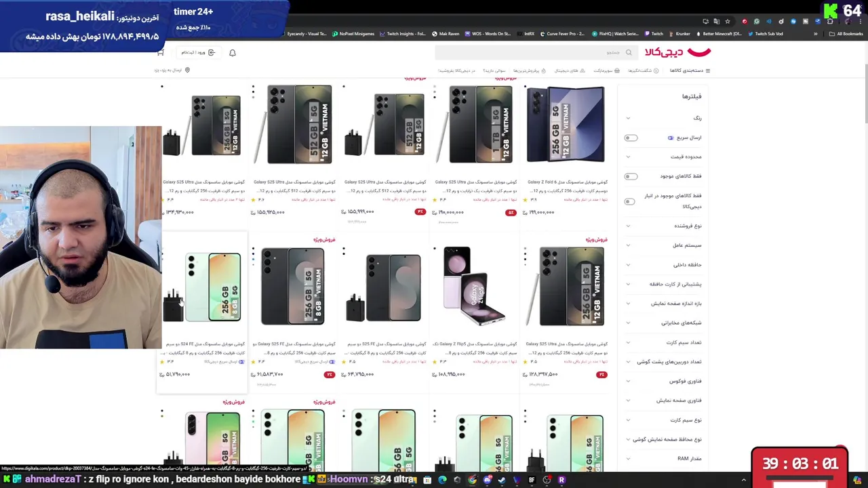Open the Mak Raven bookmark
Image resolution: width=868 pixels, height=488 pixels.
(x=446, y=33)
